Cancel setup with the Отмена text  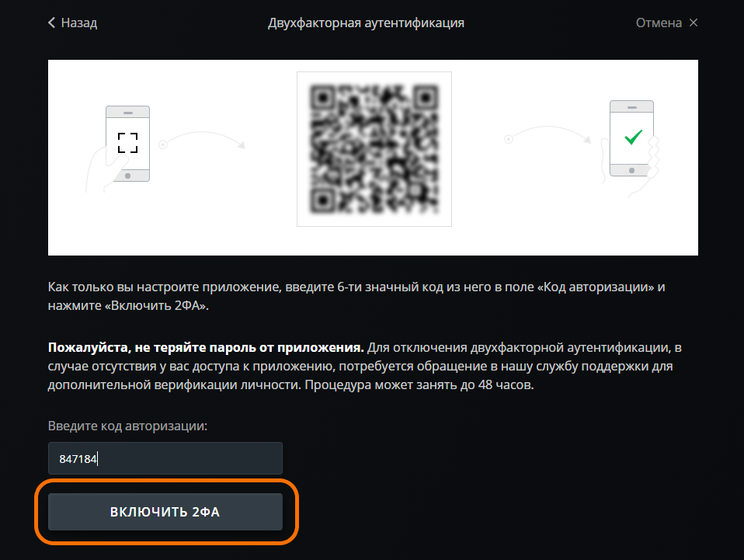pyautogui.click(x=659, y=23)
